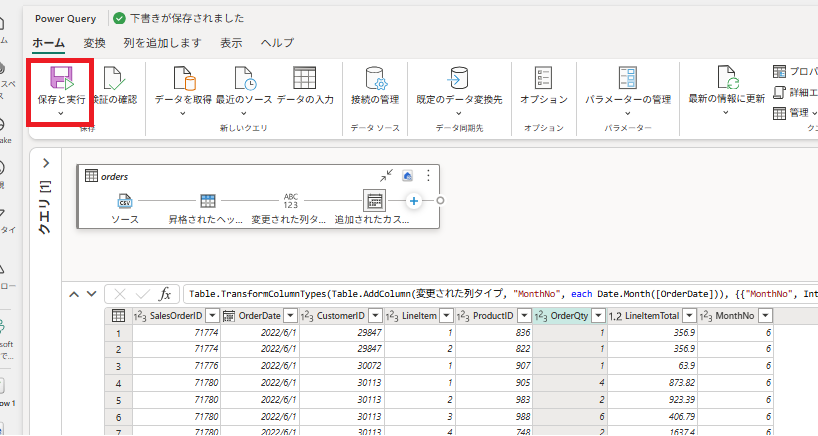This screenshot has height=436, width=818.
Task: Click the table corner select-all icon
Action: [118, 316]
